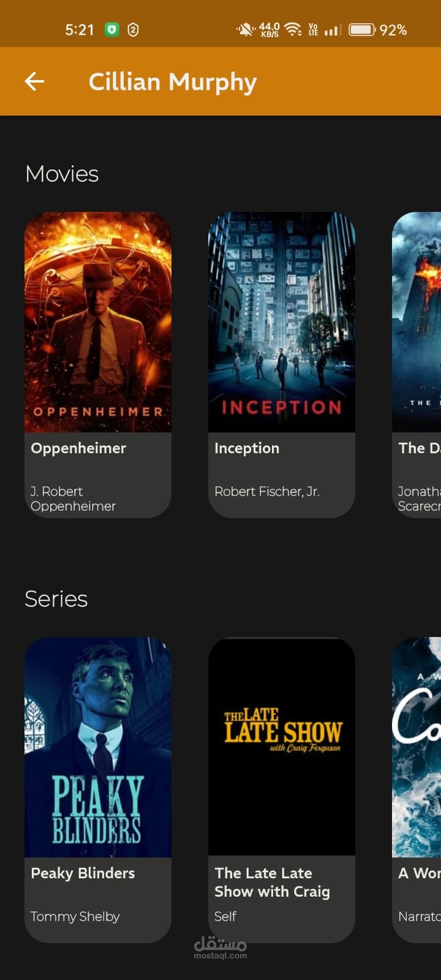Screen dimensions: 441x980
Task: Tap the Cillian Murphy header title
Action: coord(173,82)
